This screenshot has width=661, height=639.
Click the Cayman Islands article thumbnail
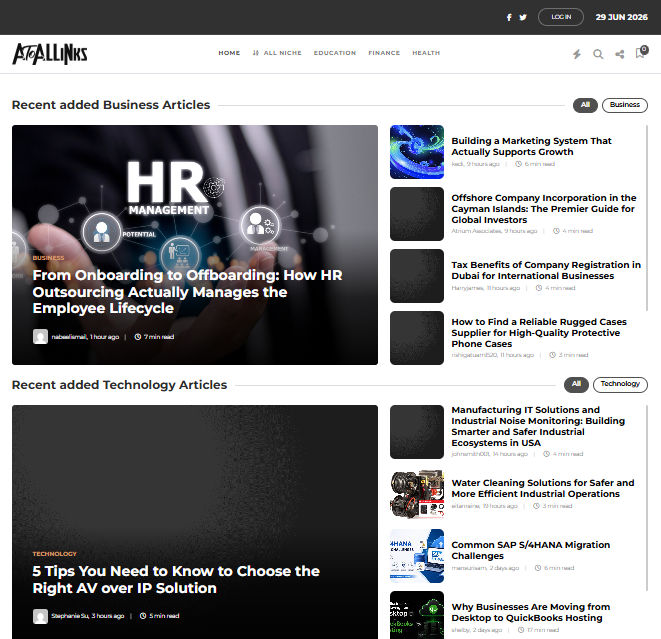click(x=416, y=214)
